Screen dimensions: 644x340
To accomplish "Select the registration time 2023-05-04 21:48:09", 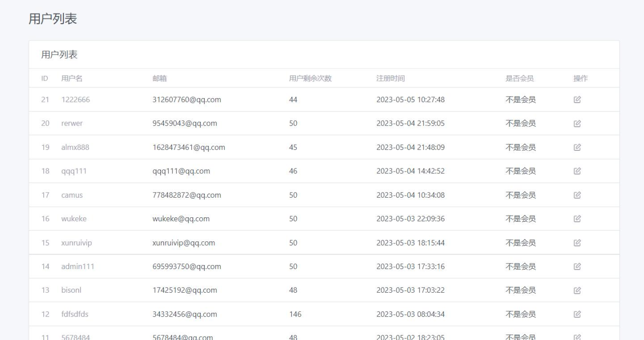I will point(411,147).
